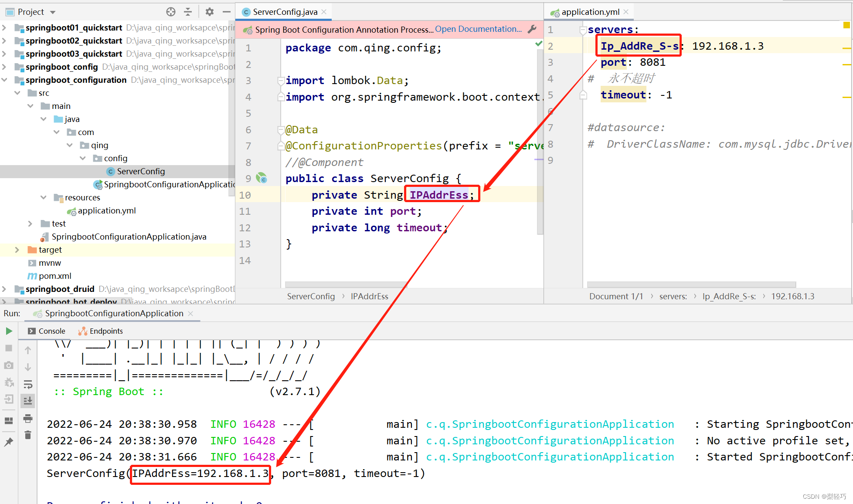Collapse the resources folder

point(43,197)
